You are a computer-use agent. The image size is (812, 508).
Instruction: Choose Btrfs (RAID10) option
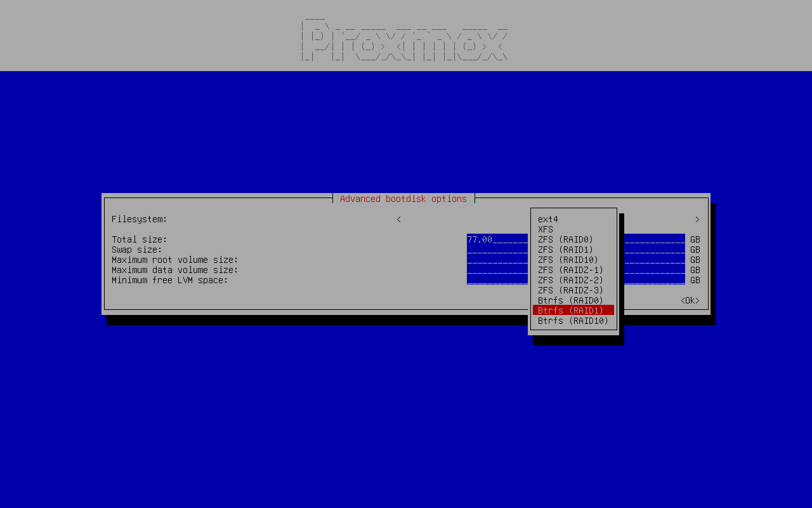[x=573, y=321]
